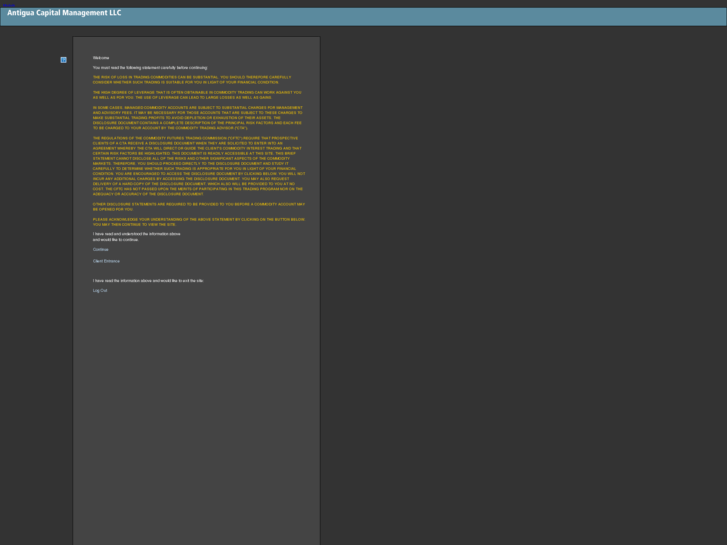The image size is (727, 545).
Task: Click the Welcome heading
Action: point(101,58)
